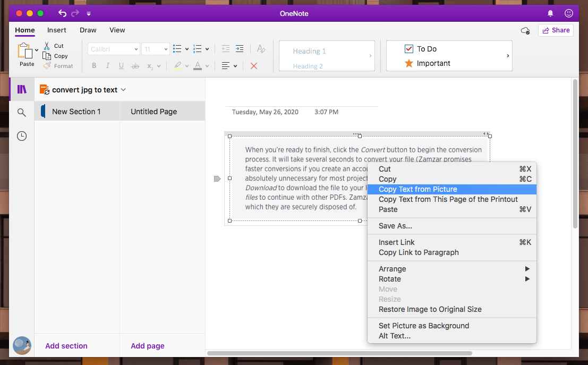
Task: Apply a numbered list
Action: [197, 49]
